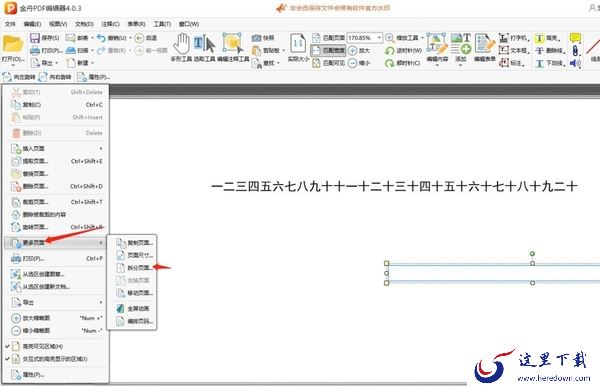The image size is (600, 386).
Task: Choose Extract Pages (提取页面) in context menu
Action: [56, 161]
